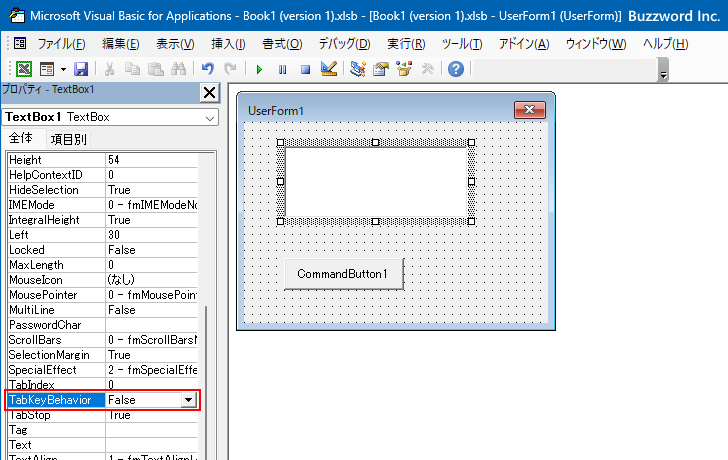Save the workbook with the floppy icon

[x=81, y=69]
